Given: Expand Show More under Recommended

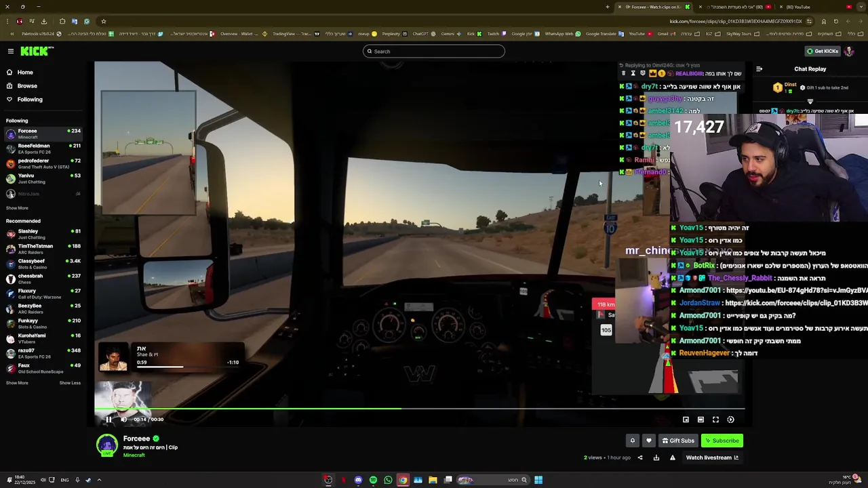Looking at the screenshot, I should 17,383.
